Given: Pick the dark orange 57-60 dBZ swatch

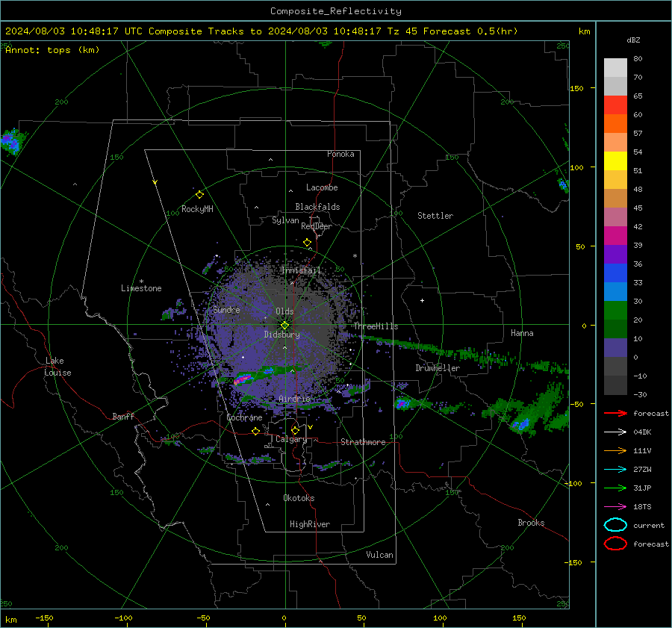Looking at the screenshot, I should tap(615, 124).
